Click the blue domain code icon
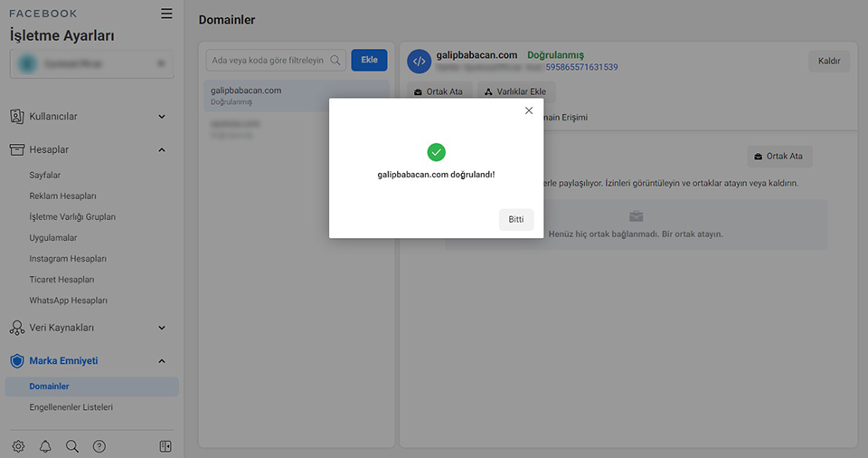Screen dimensions: 868x458 [x=419, y=62]
